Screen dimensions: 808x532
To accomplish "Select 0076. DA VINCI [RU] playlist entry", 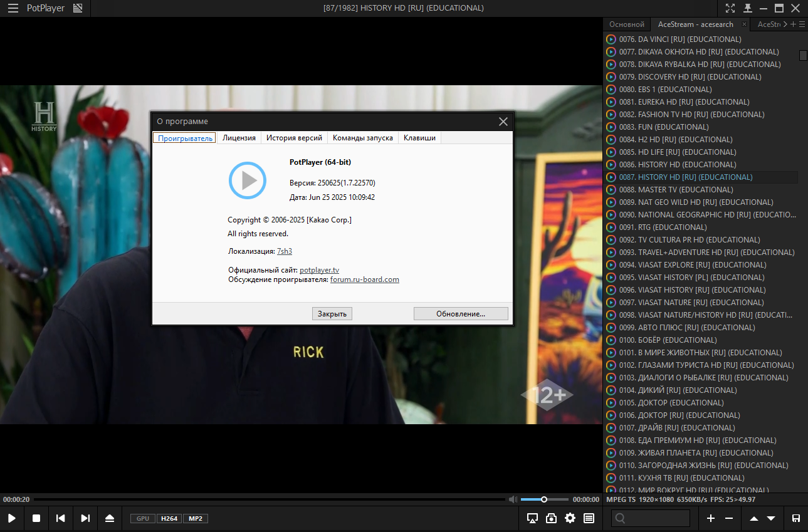I will coord(701,39).
